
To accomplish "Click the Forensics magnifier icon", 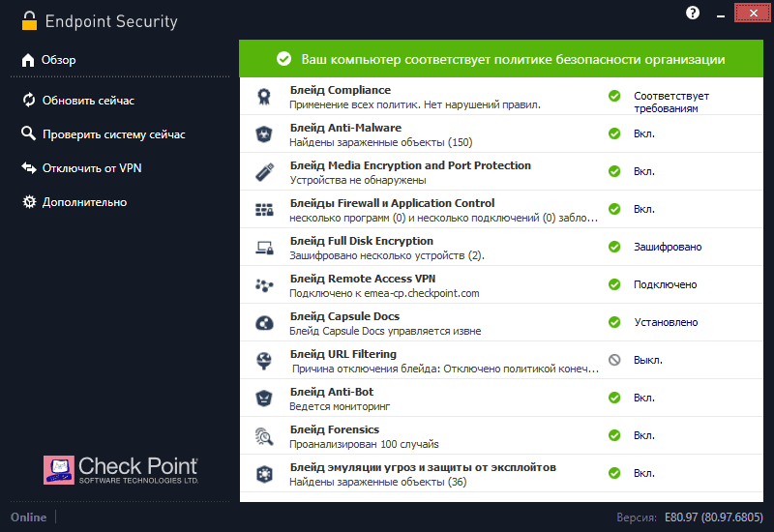I will point(263,436).
